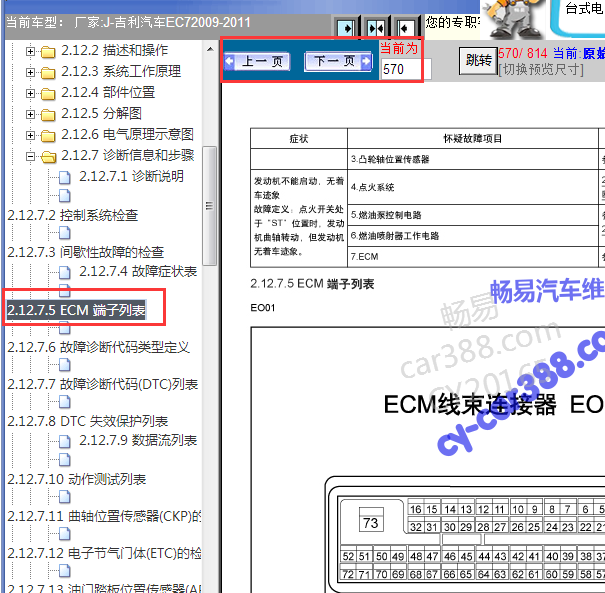Click open folder icon of 2.12.7 诊断信息和步骤

pos(49,157)
